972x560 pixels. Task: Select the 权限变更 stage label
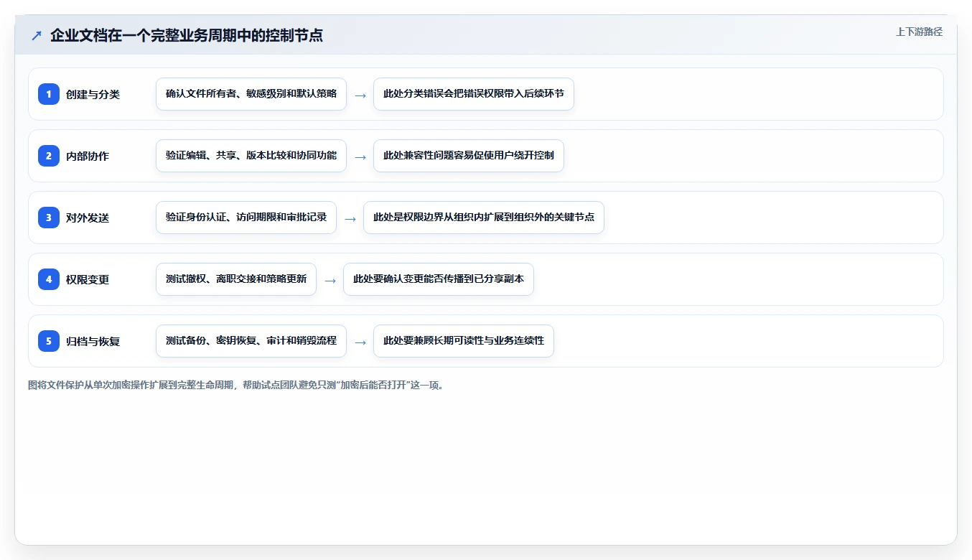tap(88, 279)
